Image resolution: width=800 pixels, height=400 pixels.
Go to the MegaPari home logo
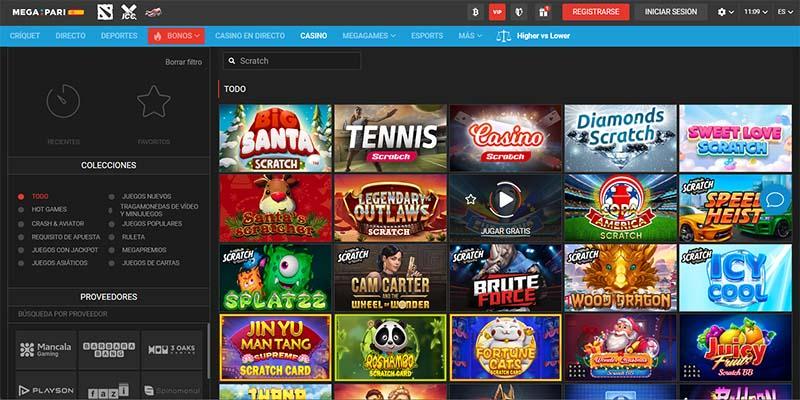point(48,12)
